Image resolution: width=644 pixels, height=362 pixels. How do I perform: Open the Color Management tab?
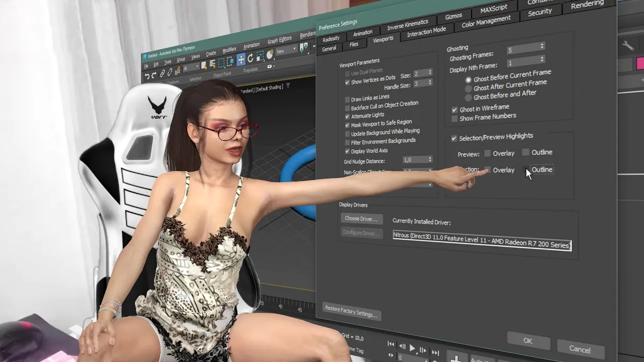(486, 22)
